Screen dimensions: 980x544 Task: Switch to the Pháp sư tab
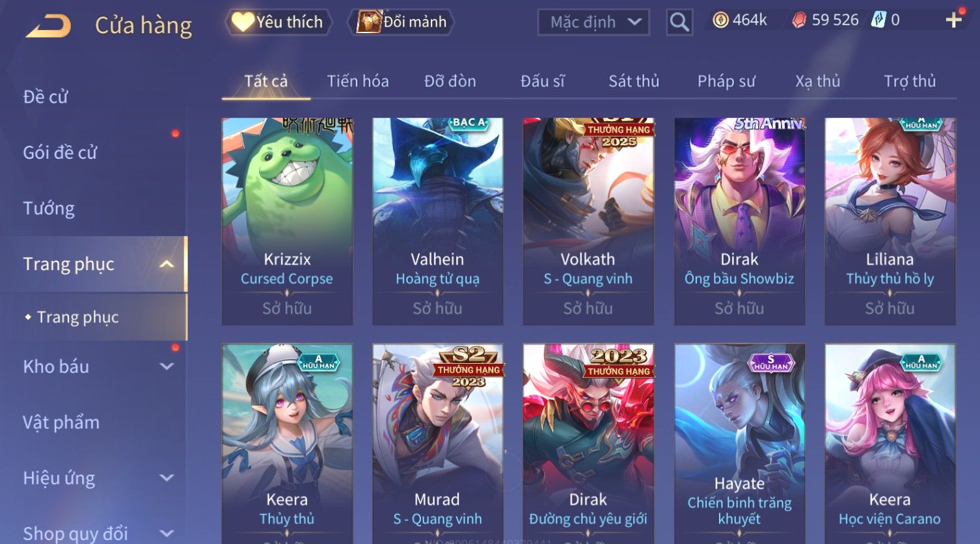click(726, 81)
